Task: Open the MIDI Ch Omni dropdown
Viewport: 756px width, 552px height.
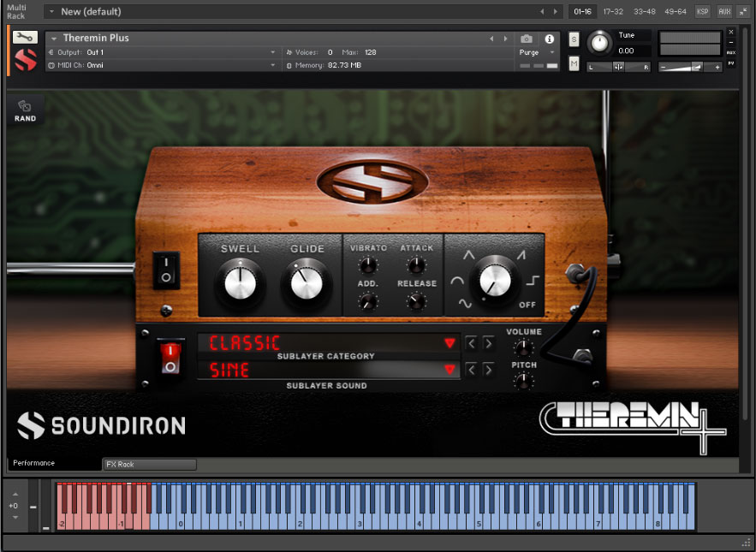Action: click(x=163, y=65)
